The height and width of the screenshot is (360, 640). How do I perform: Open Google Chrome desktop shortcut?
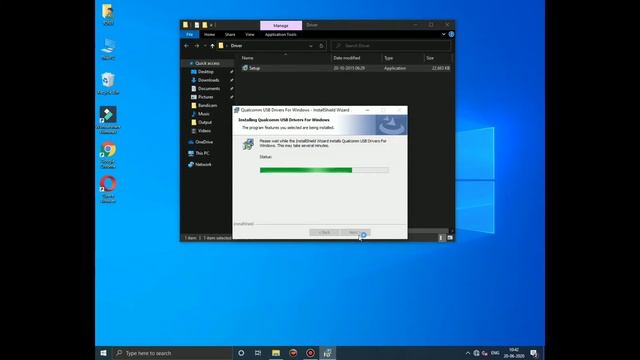point(108,155)
